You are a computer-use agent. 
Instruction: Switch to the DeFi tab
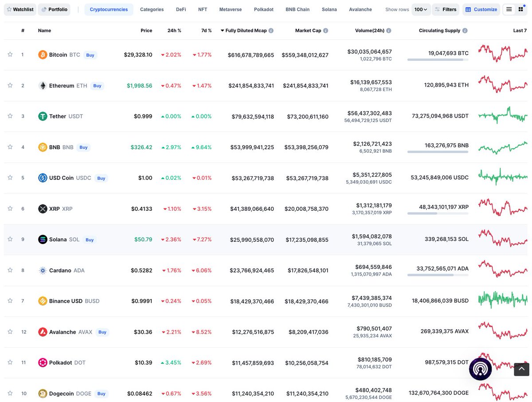(x=181, y=9)
